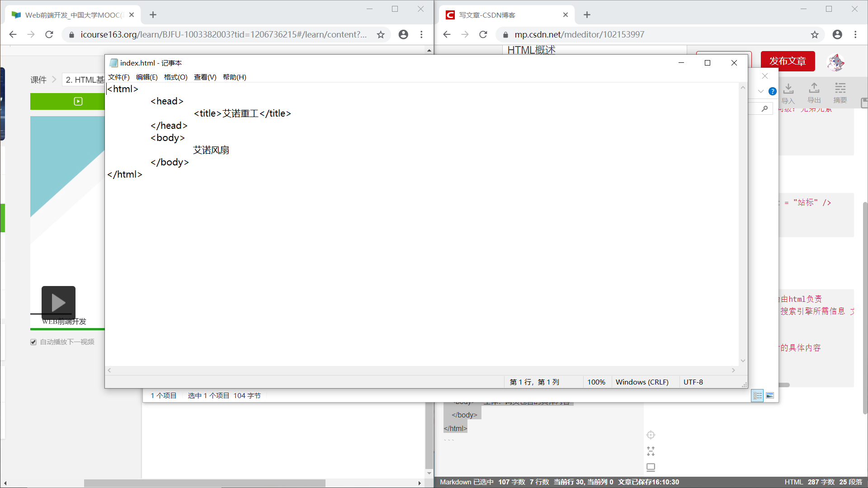
Task: Go back in the icourse163 browser window
Action: click(13, 34)
